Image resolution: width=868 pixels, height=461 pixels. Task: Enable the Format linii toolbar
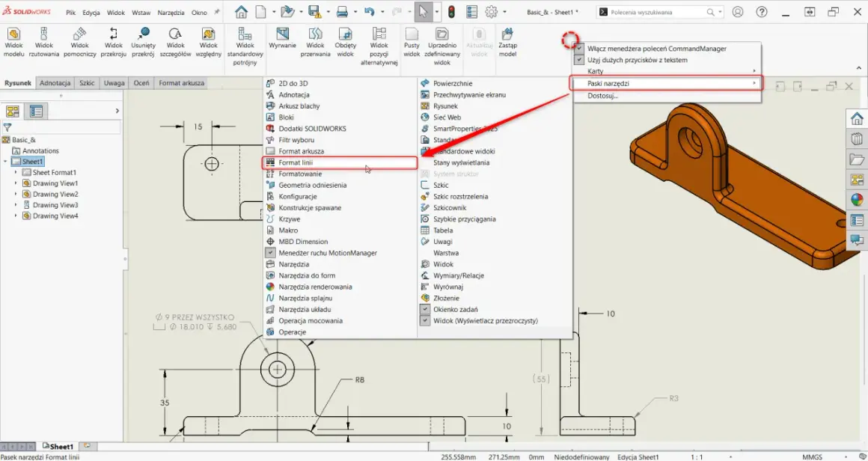340,162
